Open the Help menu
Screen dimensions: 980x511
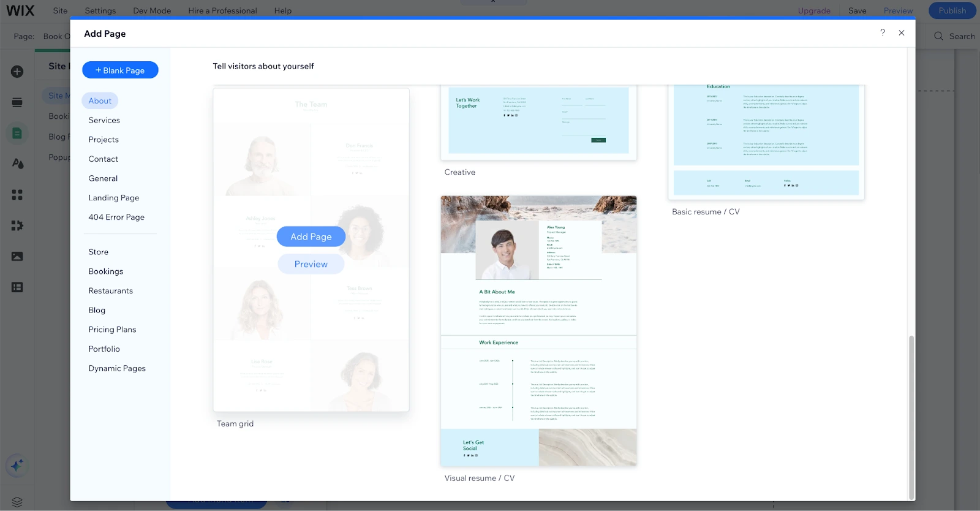[283, 10]
